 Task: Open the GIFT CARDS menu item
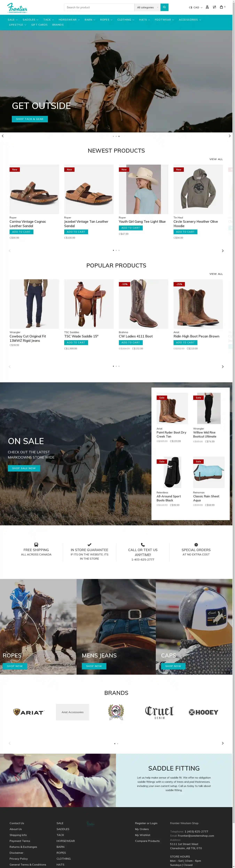[x=40, y=25]
